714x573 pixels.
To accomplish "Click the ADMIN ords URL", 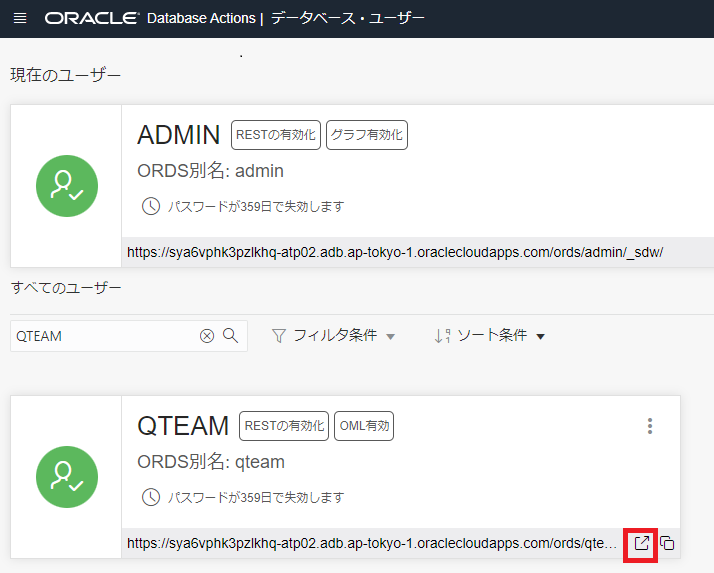I will point(394,253).
